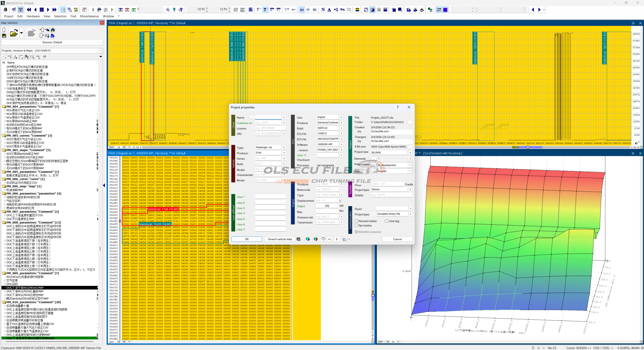Screen dimensions: 644x350
Task: Click the client Name input field
Action: 268,117
